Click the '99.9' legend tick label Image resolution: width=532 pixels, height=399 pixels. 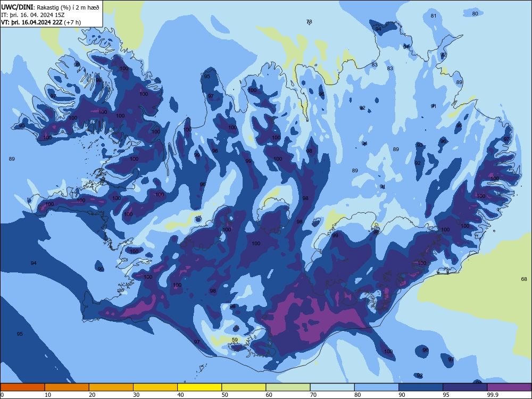pyautogui.click(x=493, y=395)
